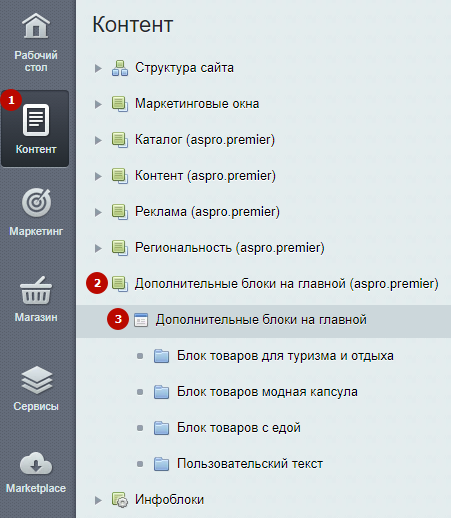Open Пользовательский текст folder
451x518 pixels.
(x=250, y=464)
